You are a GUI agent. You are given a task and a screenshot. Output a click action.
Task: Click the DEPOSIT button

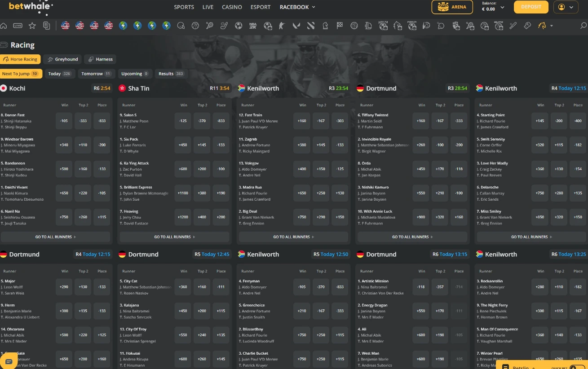(531, 7)
